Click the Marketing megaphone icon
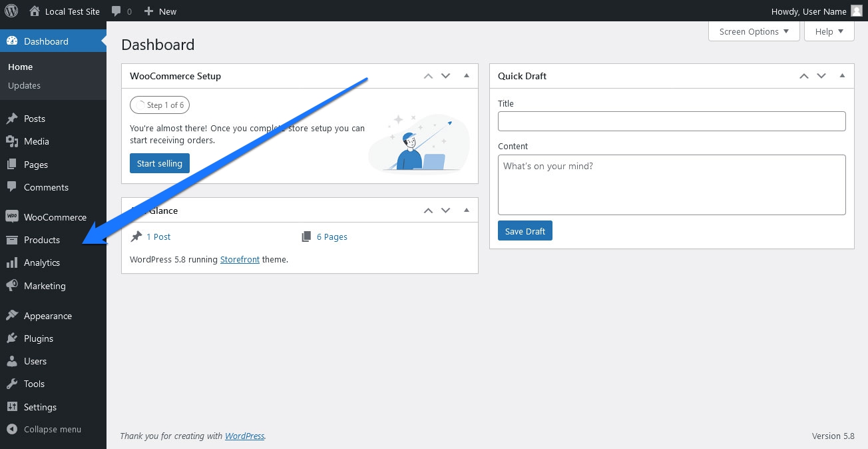 pos(12,286)
